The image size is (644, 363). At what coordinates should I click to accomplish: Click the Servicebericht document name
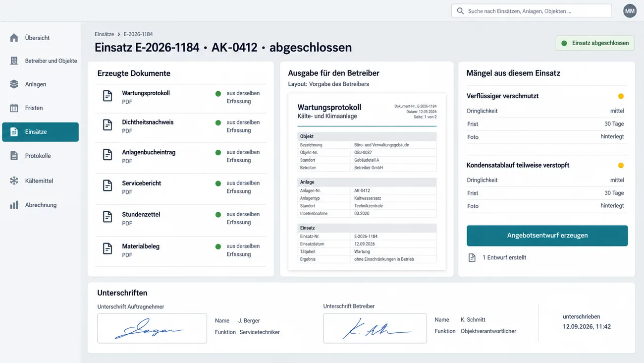142,183
